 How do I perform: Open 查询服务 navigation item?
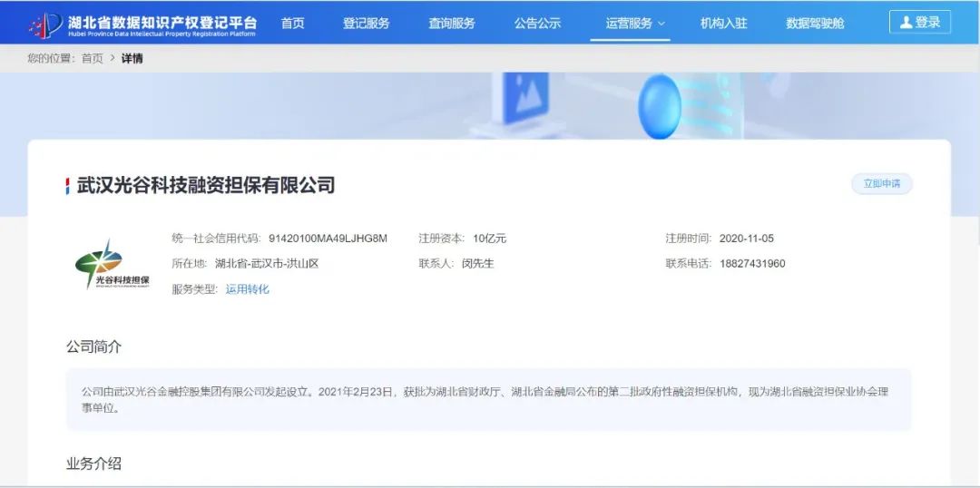[x=451, y=23]
